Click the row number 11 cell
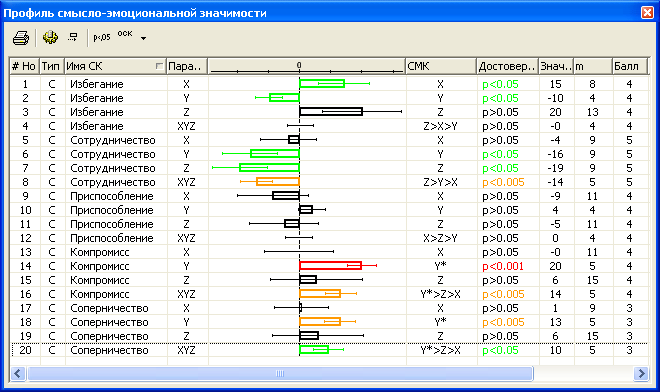660x392 pixels. click(x=25, y=224)
